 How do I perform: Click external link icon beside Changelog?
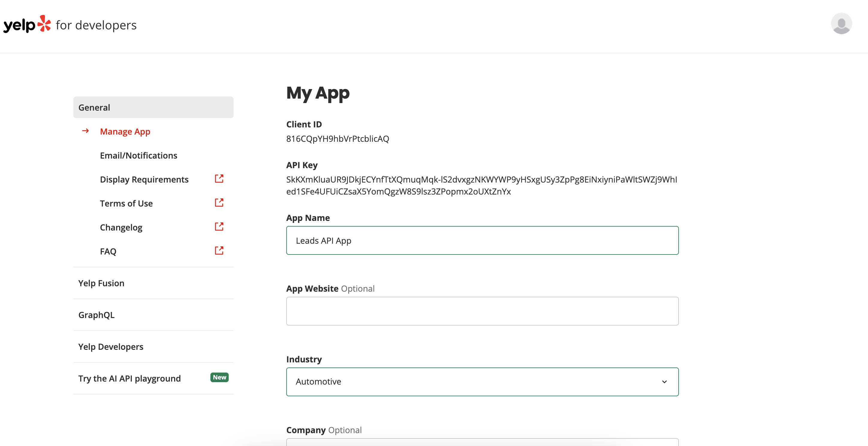click(219, 226)
